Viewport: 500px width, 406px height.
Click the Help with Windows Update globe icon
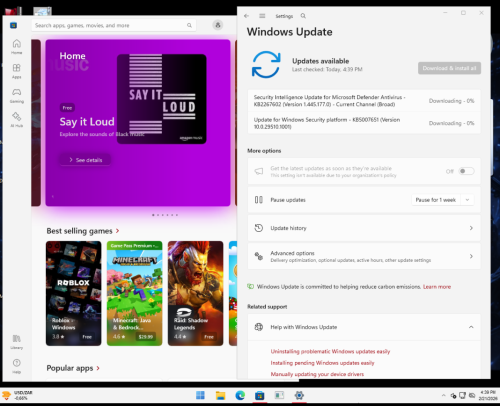click(259, 327)
